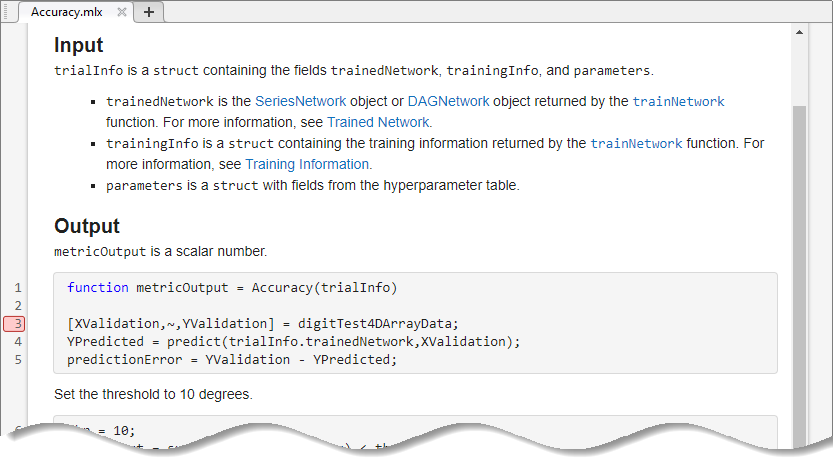Switch to the Accuracy.mlx tab
833x461 pixels.
pos(66,12)
